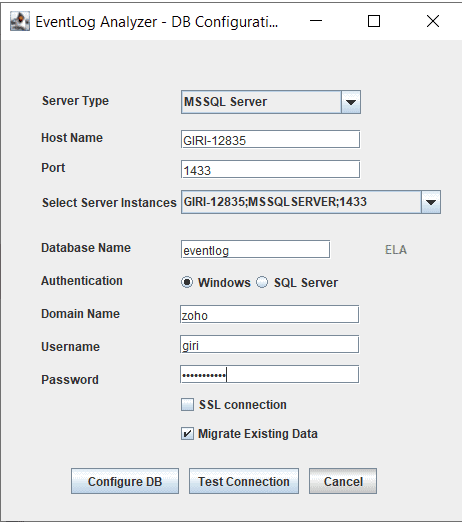Viewport: 462px width, 522px height.
Task: Open the Server Type dropdown arrow
Action: 351,102
